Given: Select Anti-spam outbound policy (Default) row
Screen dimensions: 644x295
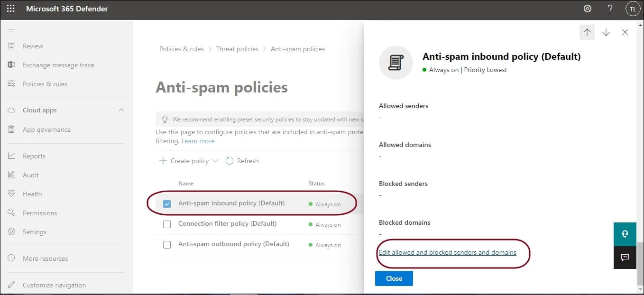Looking at the screenshot, I should (x=259, y=245).
